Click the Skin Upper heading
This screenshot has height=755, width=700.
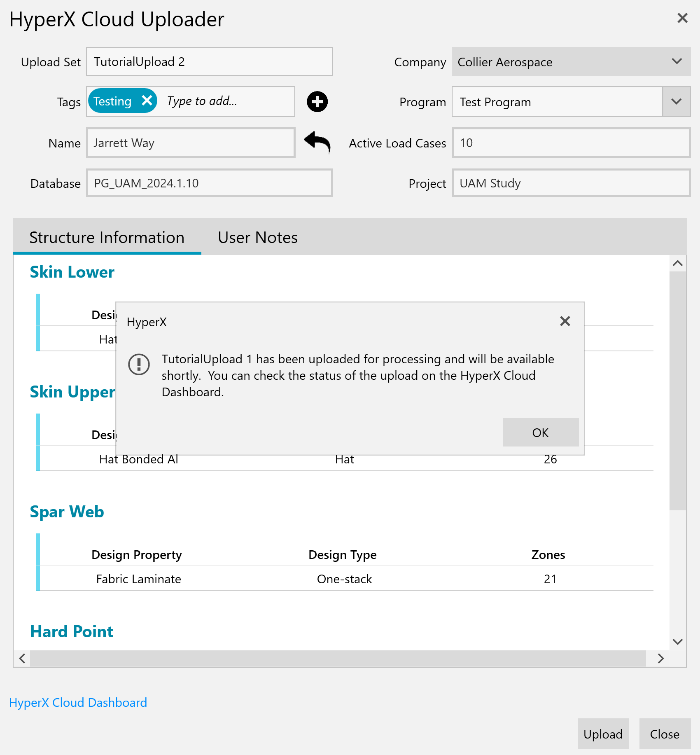72,392
